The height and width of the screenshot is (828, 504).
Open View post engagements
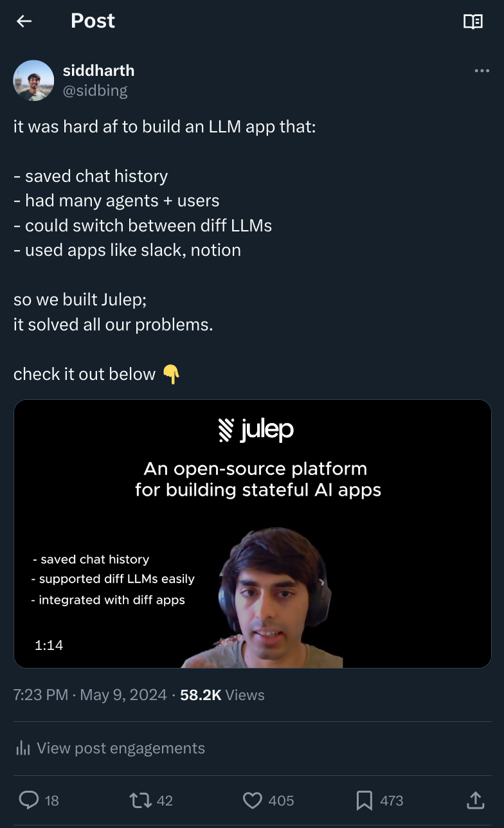coord(110,748)
